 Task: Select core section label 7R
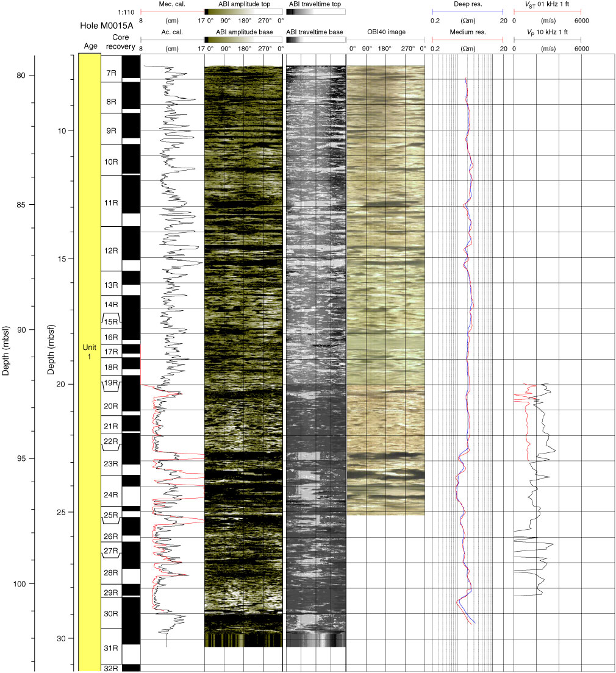click(111, 73)
